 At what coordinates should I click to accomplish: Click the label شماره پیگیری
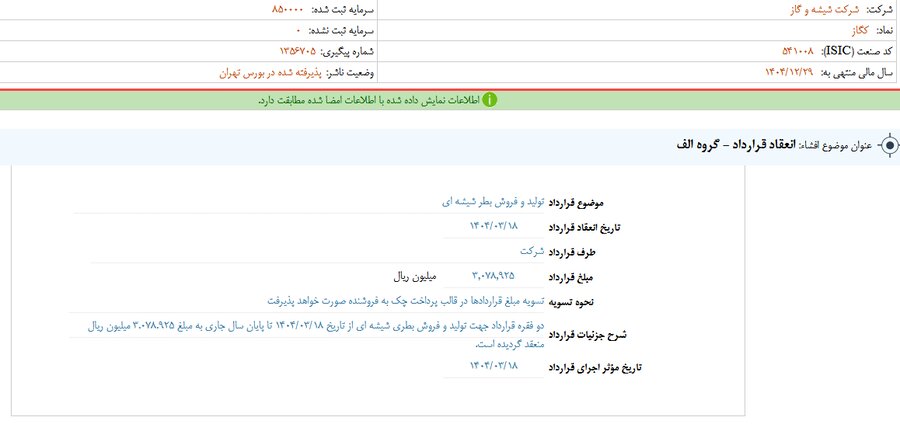347,52
